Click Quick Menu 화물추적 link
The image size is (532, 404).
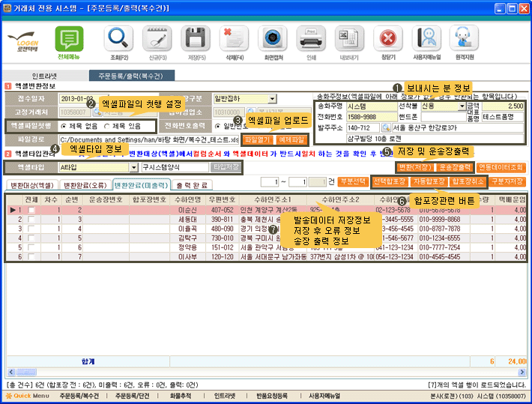click(x=181, y=396)
